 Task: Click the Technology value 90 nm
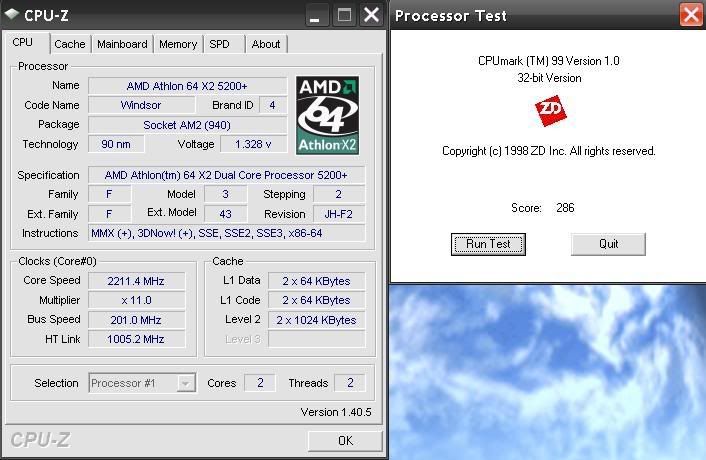(x=116, y=144)
